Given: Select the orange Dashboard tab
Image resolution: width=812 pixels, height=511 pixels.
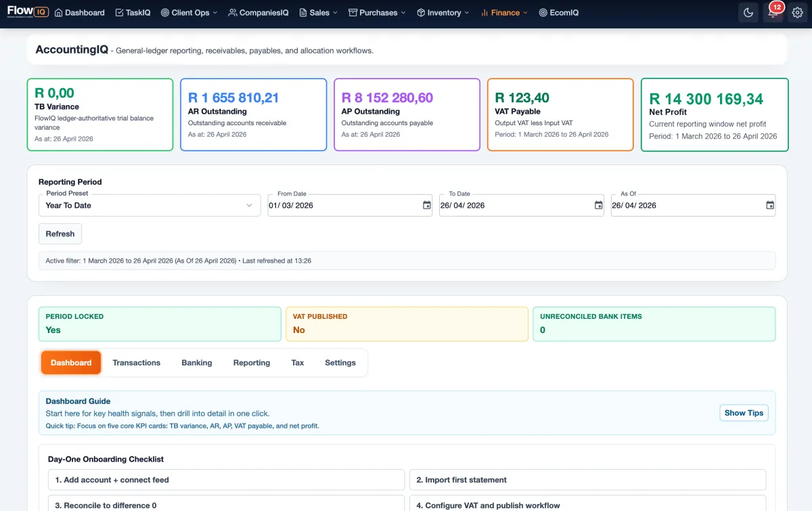Looking at the screenshot, I should pyautogui.click(x=71, y=363).
